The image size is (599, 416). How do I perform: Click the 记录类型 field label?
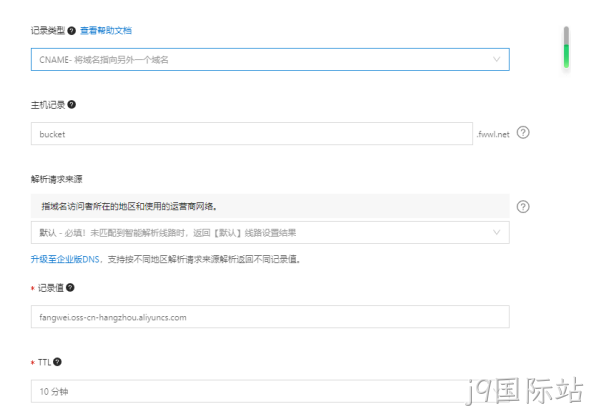[x=48, y=31]
